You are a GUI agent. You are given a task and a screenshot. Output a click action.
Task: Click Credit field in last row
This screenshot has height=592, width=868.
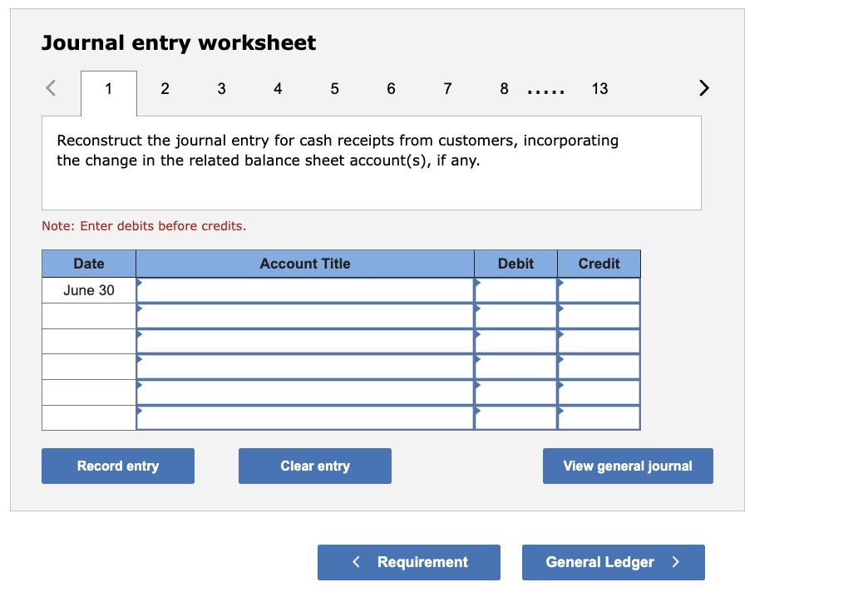tap(599, 417)
